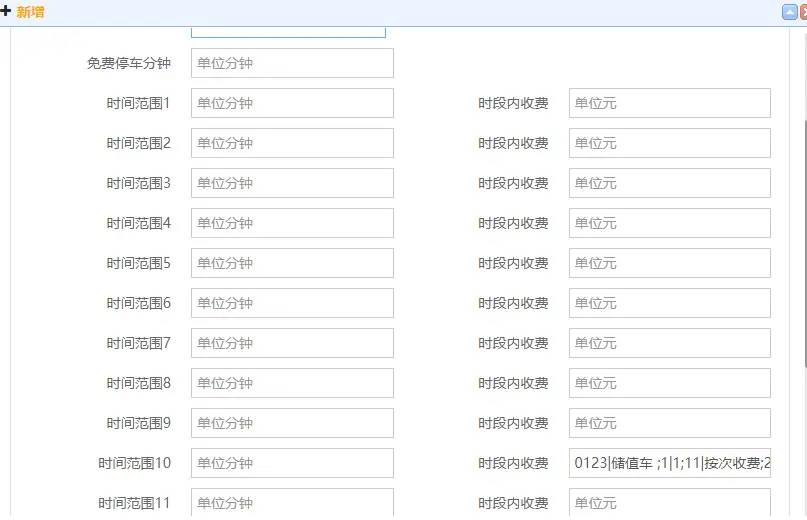Click the 时间范围1 minutes input box
Screen dimensions: 807x520
point(292,103)
